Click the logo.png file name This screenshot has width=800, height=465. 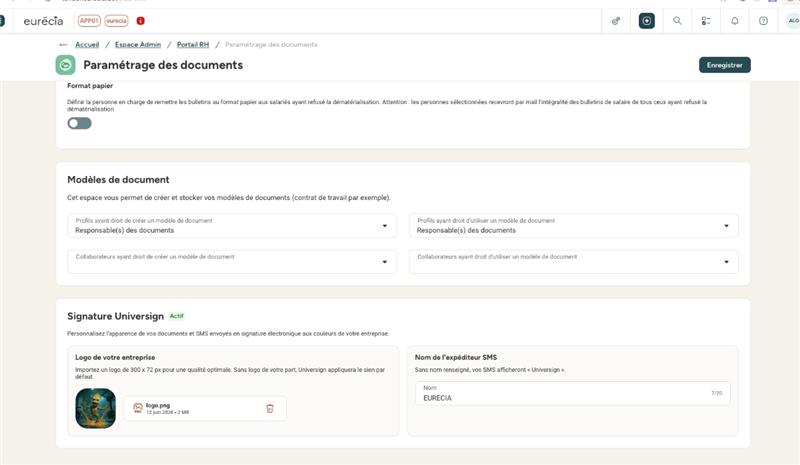158,405
